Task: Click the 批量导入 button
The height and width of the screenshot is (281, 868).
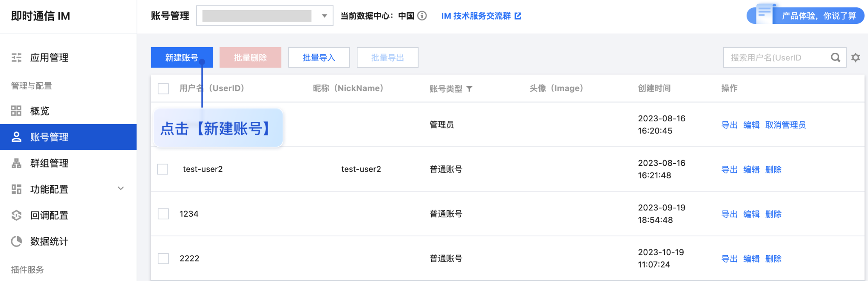Action: click(319, 58)
